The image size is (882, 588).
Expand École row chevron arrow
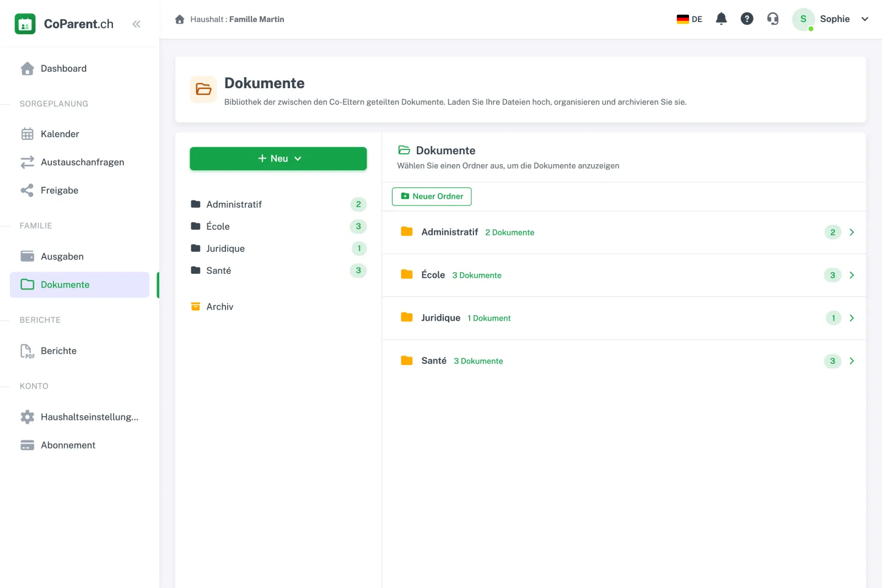(852, 275)
